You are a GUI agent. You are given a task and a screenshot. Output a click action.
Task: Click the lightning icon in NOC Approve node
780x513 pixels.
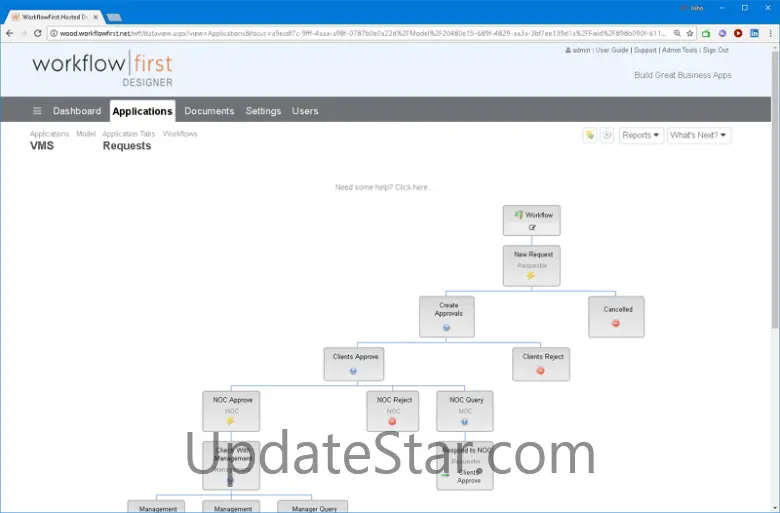(230, 421)
